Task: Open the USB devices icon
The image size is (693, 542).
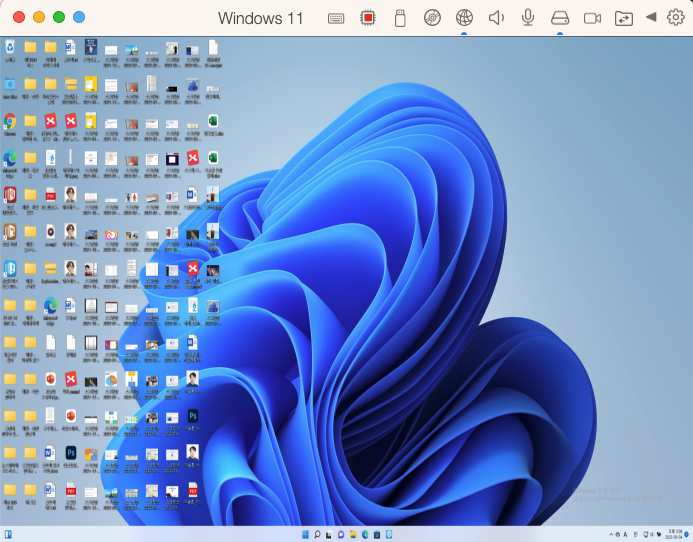Action: coord(400,19)
